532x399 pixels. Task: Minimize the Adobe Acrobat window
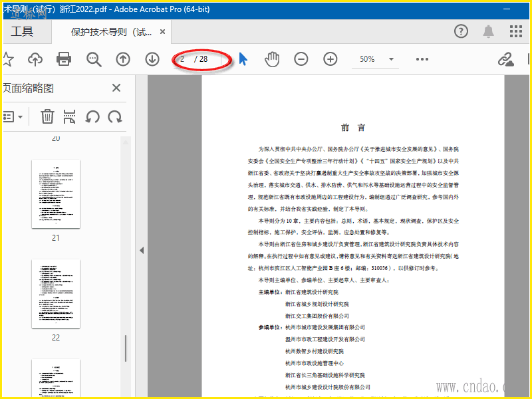click(507, 9)
